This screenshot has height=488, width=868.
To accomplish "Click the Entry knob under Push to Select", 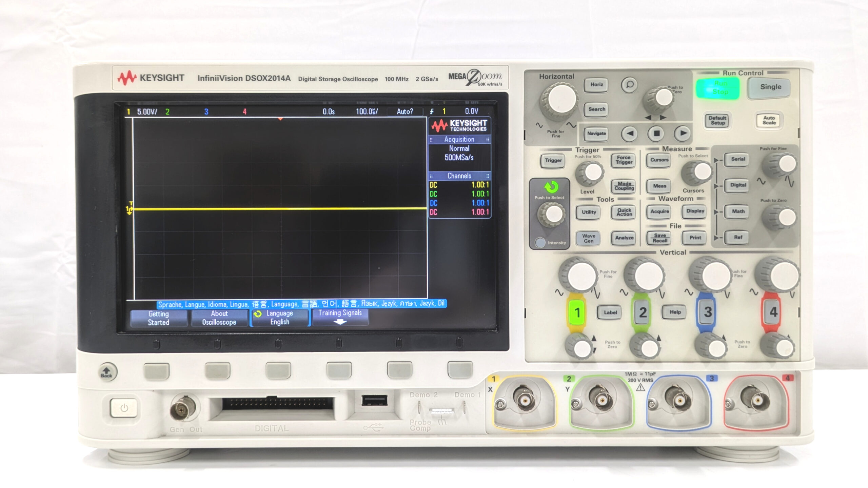I will pyautogui.click(x=551, y=215).
